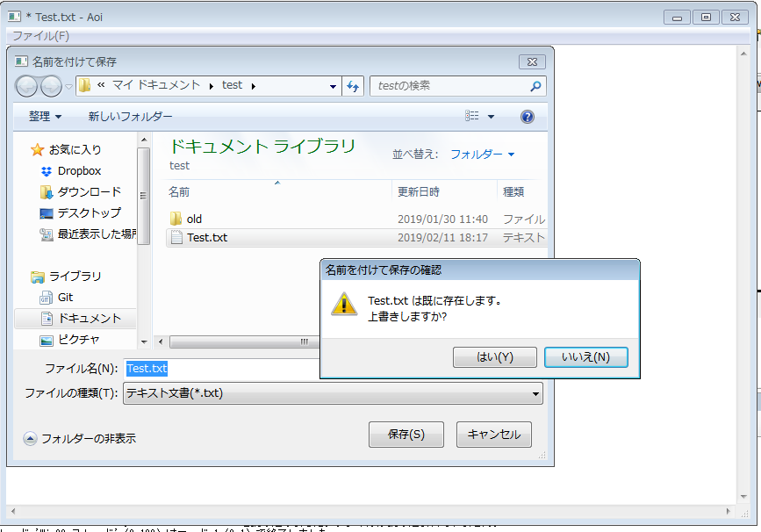Click the Test.txt file icon in the list
Screen dimensions: 761x532
[176, 237]
